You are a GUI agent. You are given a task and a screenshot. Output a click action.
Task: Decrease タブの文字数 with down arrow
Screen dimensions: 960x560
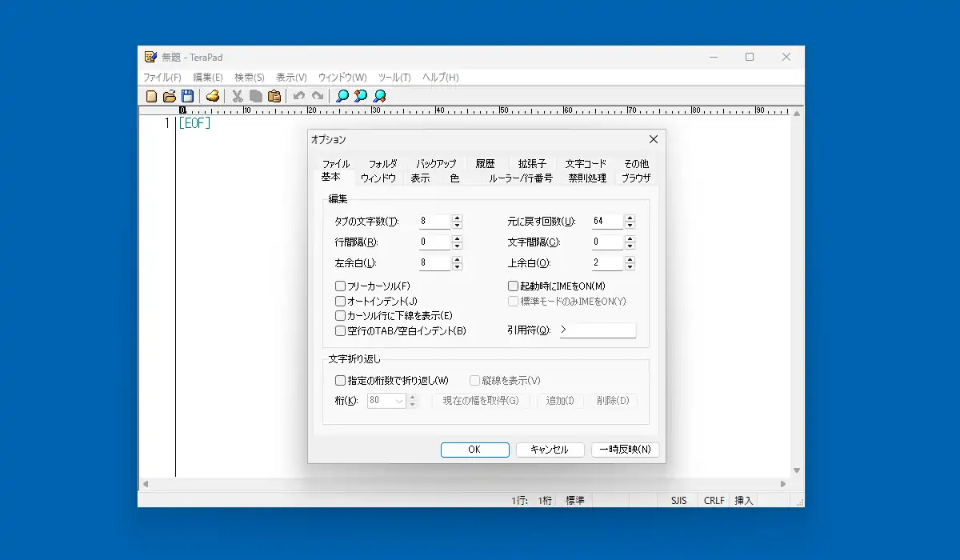[x=457, y=225]
